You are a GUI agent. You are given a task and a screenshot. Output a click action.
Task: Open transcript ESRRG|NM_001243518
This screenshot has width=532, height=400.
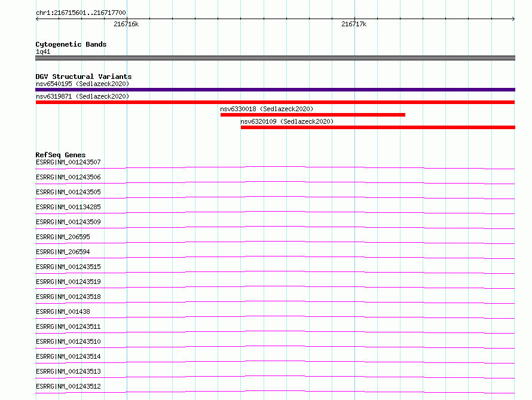68,297
